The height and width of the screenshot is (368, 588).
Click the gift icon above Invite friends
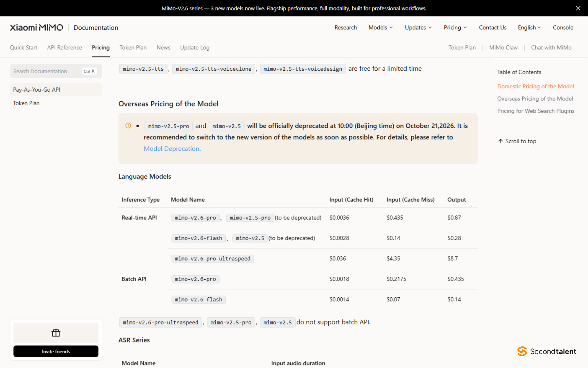tap(56, 333)
